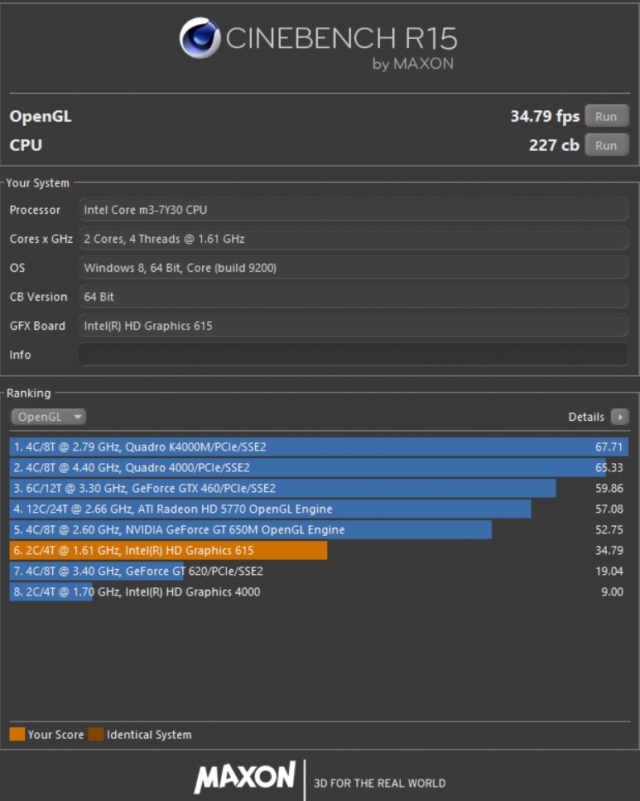Run the OpenGL benchmark
This screenshot has height=801, width=640.
606,116
